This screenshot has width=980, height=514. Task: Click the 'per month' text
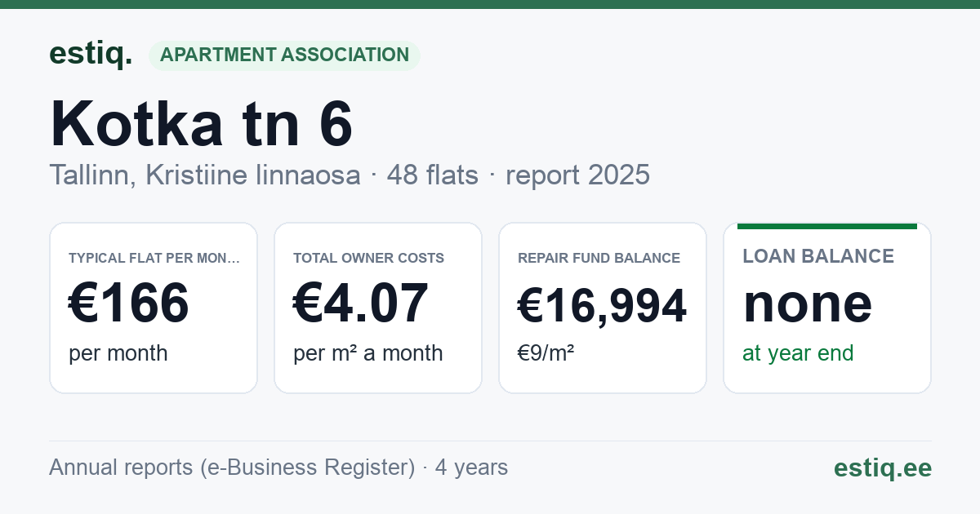click(x=118, y=353)
